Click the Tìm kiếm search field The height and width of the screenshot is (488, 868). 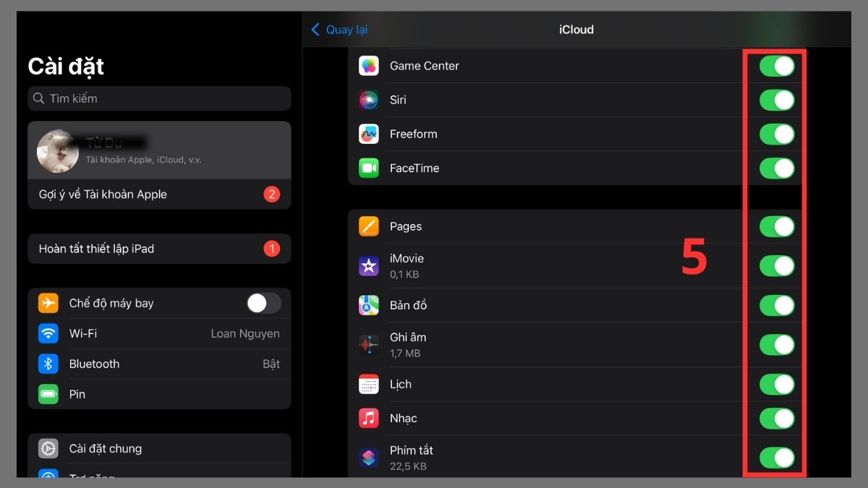click(x=159, y=98)
